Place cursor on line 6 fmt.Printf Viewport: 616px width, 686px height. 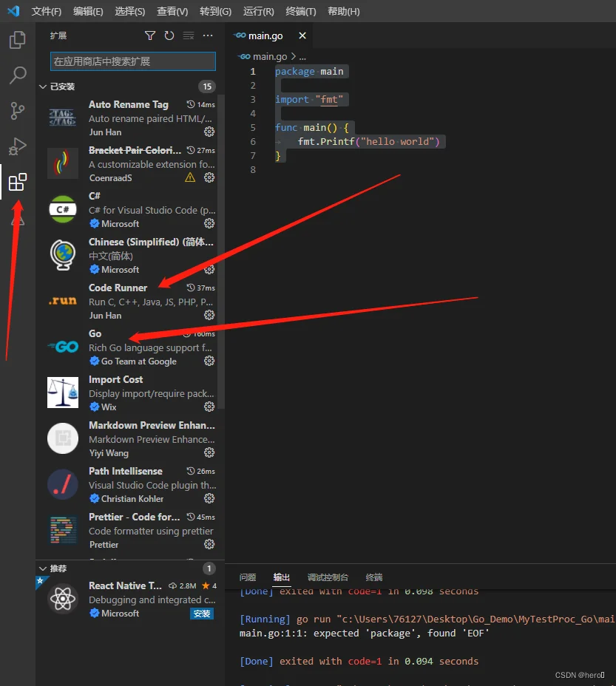[368, 142]
